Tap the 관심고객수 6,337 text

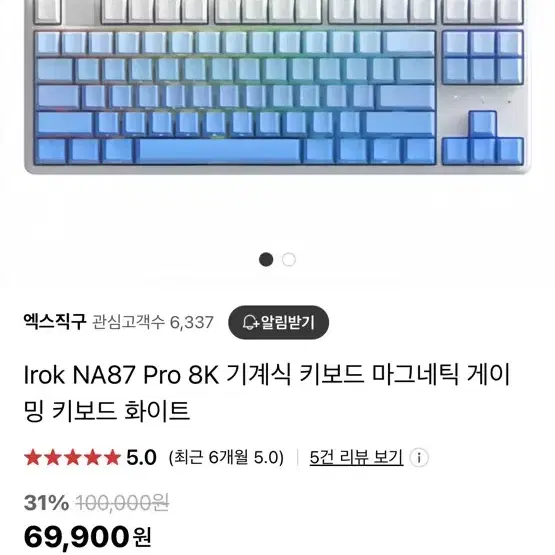pyautogui.click(x=153, y=322)
